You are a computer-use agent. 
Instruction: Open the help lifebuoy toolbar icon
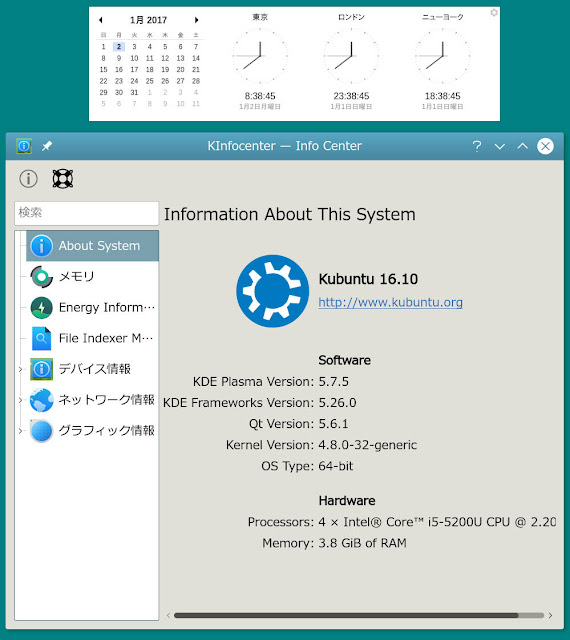tap(63, 179)
